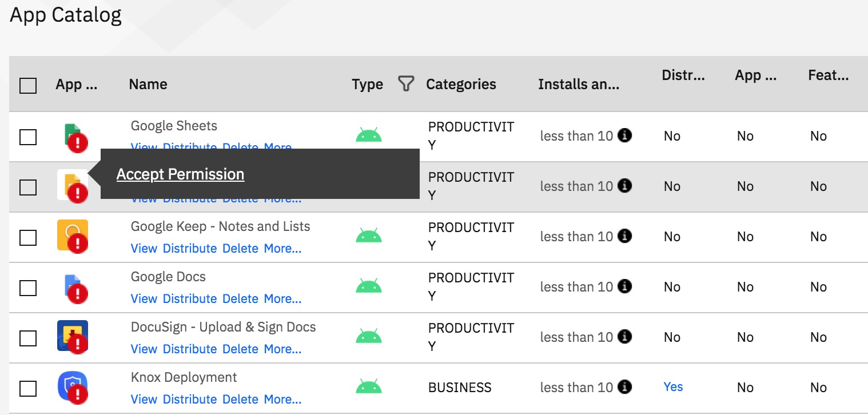
Task: Open More... menu for DocuSign
Action: 282,349
